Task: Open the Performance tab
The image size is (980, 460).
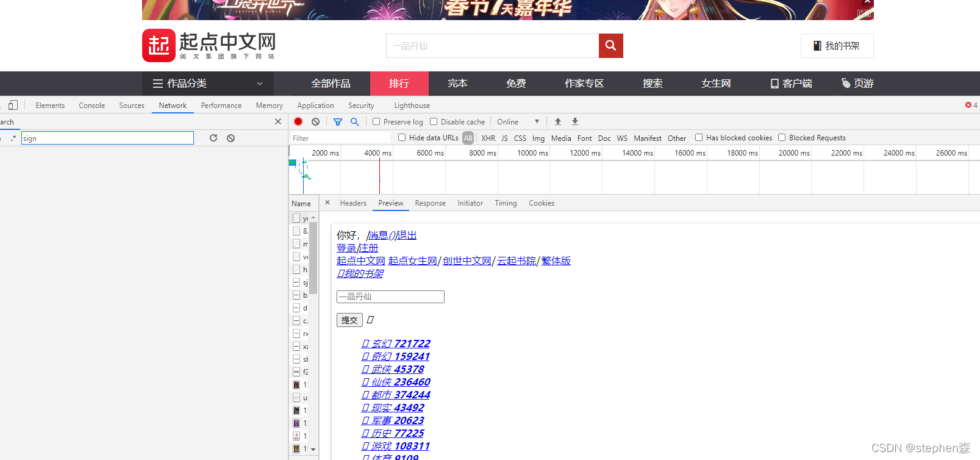Action: (x=221, y=106)
